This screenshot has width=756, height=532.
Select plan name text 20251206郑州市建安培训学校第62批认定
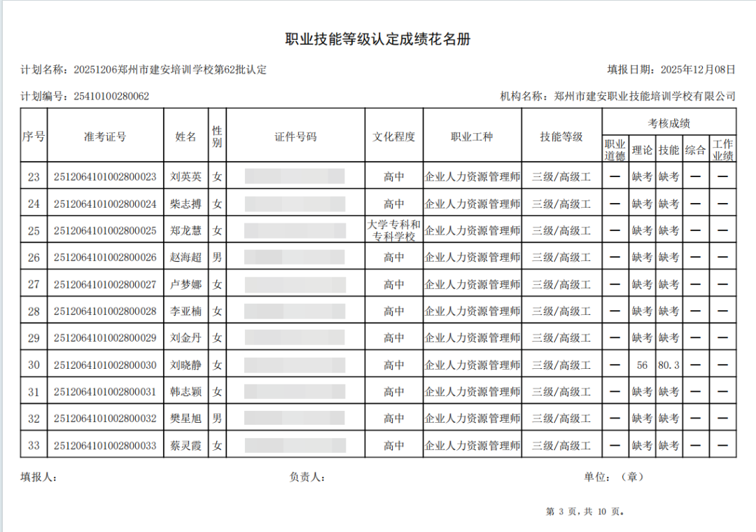click(x=169, y=70)
